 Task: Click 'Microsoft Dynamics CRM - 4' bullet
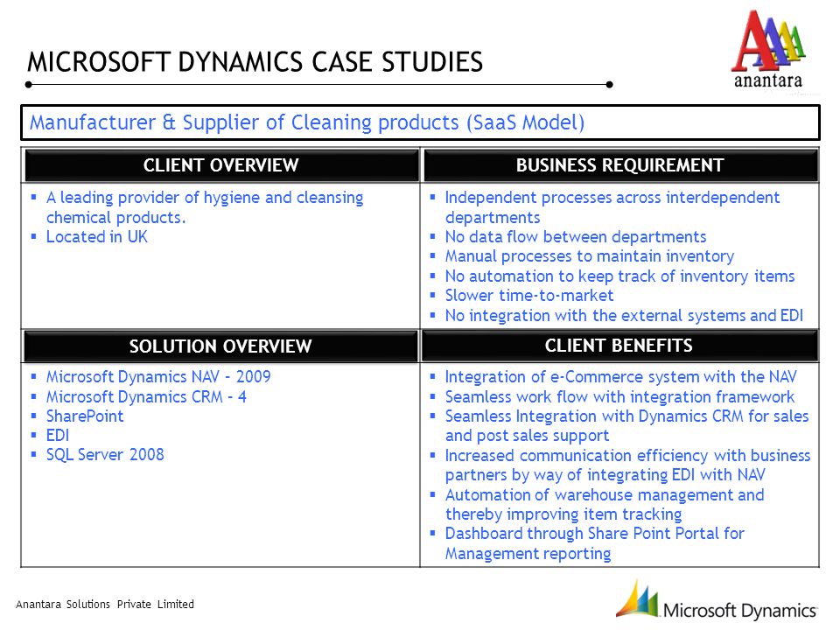[146, 397]
